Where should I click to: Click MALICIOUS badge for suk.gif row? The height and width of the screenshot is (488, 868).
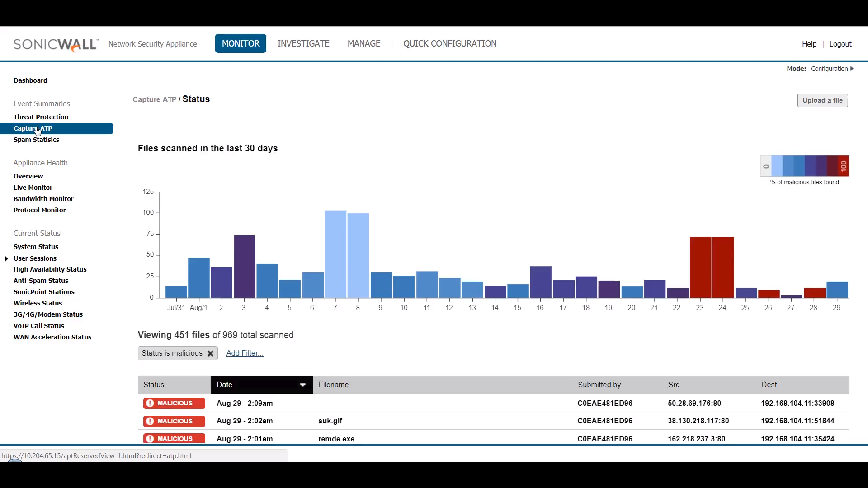(174, 421)
